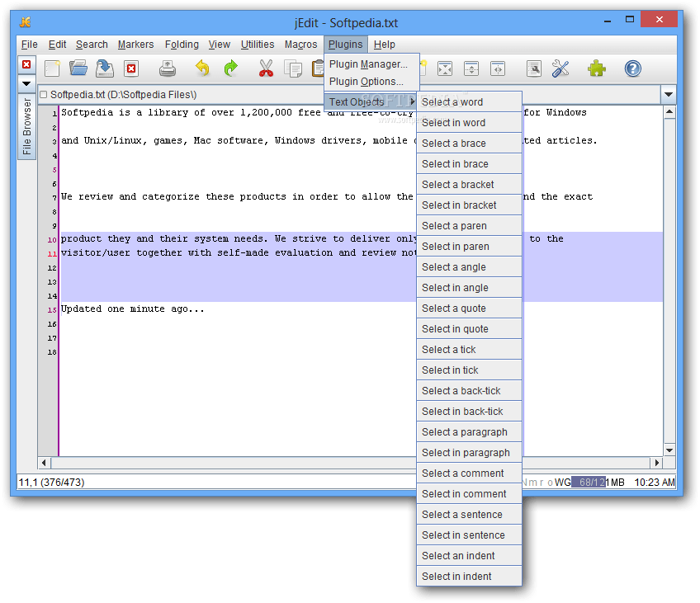
Task: Click the Close Buffer red X toolbar icon
Action: [x=131, y=68]
